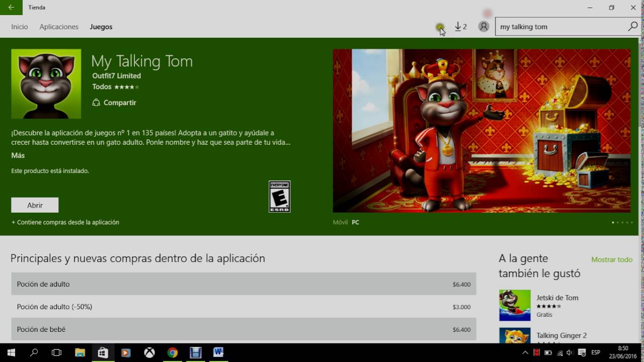Open the Talking Ginger 2 title
This screenshot has width=644, height=362.
tap(561, 335)
